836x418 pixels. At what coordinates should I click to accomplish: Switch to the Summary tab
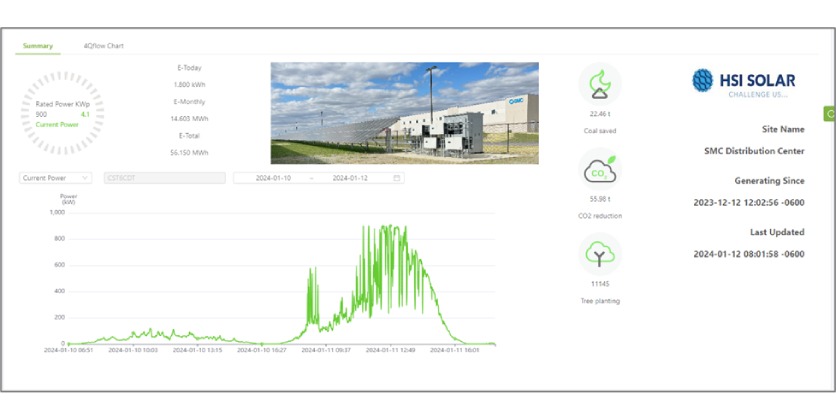click(38, 46)
